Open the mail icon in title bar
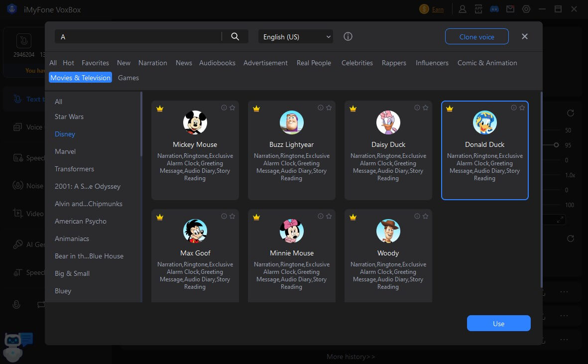 coord(510,9)
